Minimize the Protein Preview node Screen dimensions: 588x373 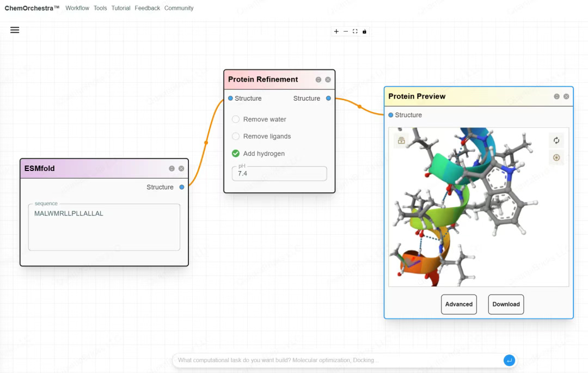[557, 96]
